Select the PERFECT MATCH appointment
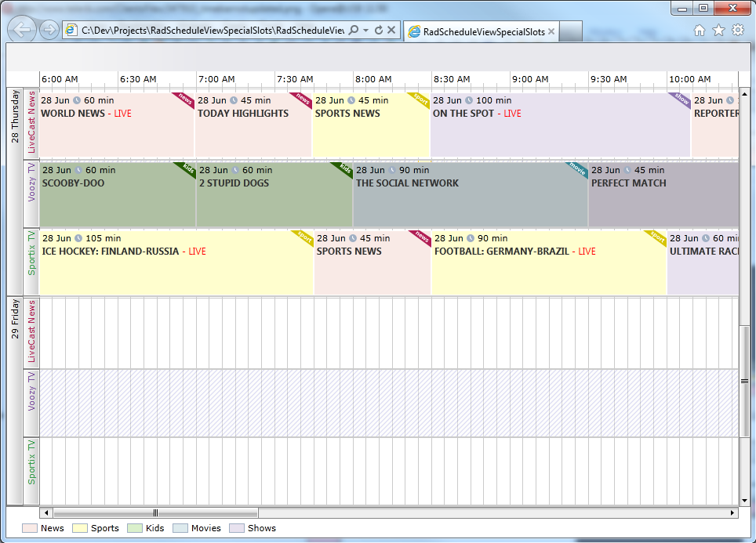The height and width of the screenshot is (543, 756). pos(663,194)
